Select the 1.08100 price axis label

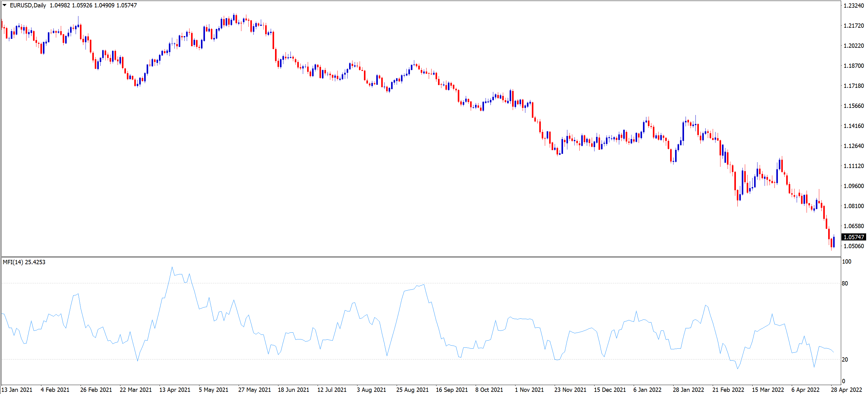(853, 206)
